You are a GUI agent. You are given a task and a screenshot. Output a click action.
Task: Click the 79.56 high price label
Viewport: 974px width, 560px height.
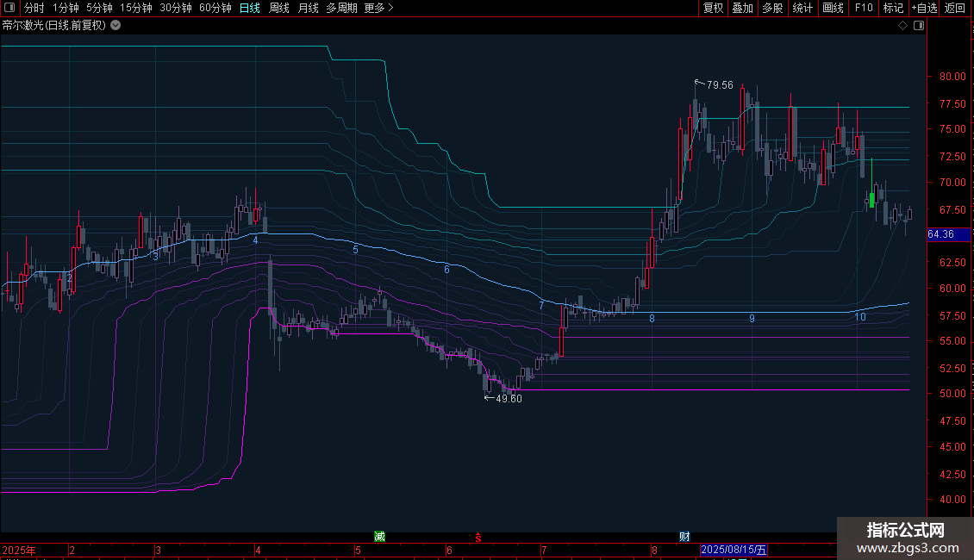coord(719,84)
